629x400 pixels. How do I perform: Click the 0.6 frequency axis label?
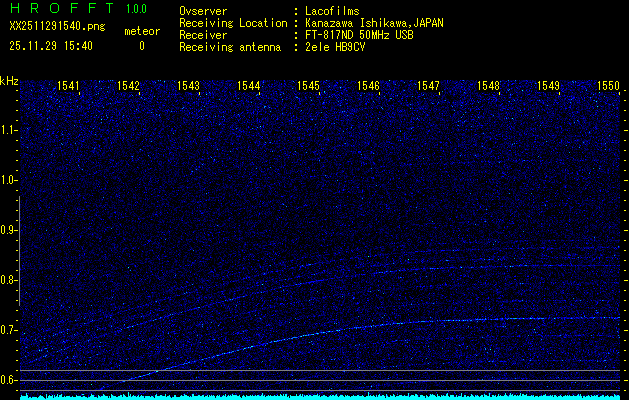(9, 380)
